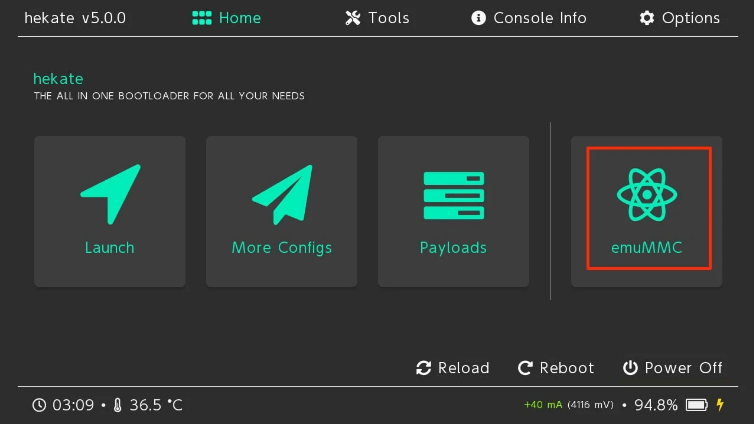The height and width of the screenshot is (424, 754).
Task: Open the Console Info tab
Action: click(x=528, y=18)
